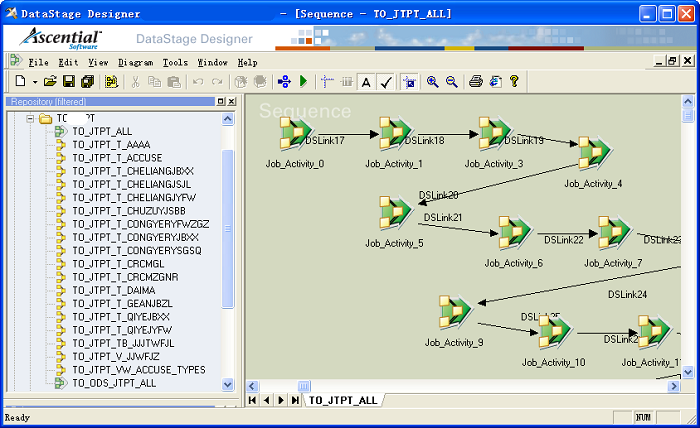The height and width of the screenshot is (428, 700).
Task: Click the Job_Activity_10 stage icon
Action: pos(554,332)
